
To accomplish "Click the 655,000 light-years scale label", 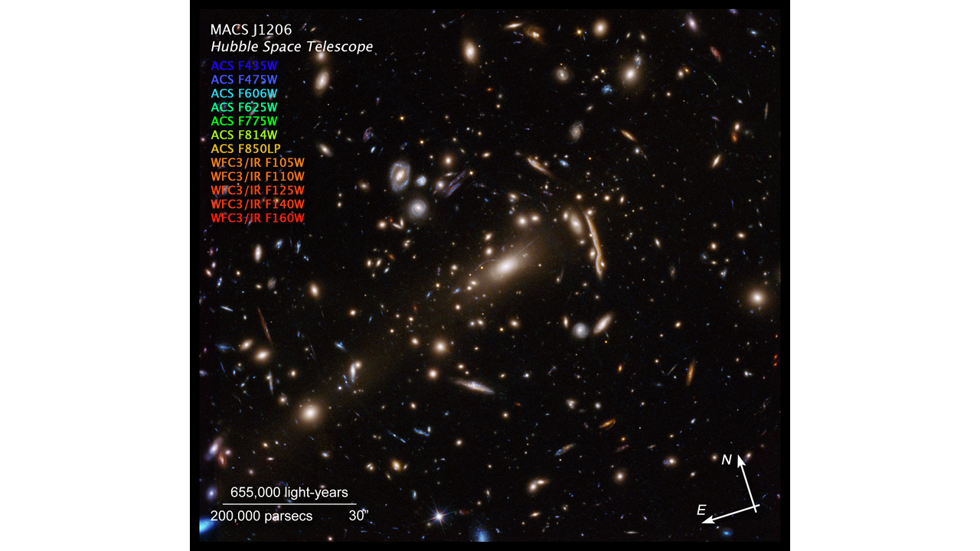I will (x=289, y=492).
